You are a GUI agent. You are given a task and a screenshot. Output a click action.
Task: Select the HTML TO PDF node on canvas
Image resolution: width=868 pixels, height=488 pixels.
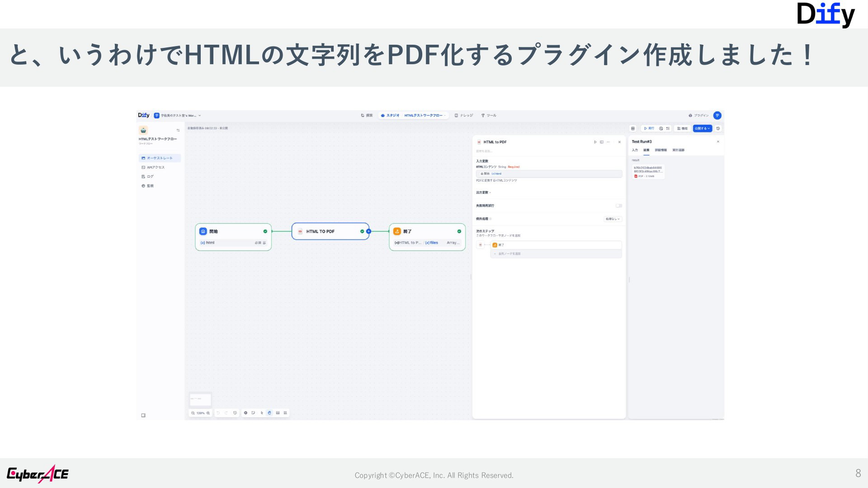coord(330,231)
